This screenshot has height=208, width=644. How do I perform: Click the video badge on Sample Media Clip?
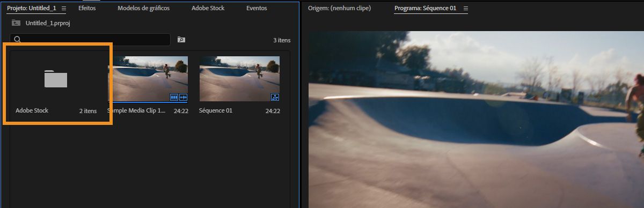coord(174,97)
